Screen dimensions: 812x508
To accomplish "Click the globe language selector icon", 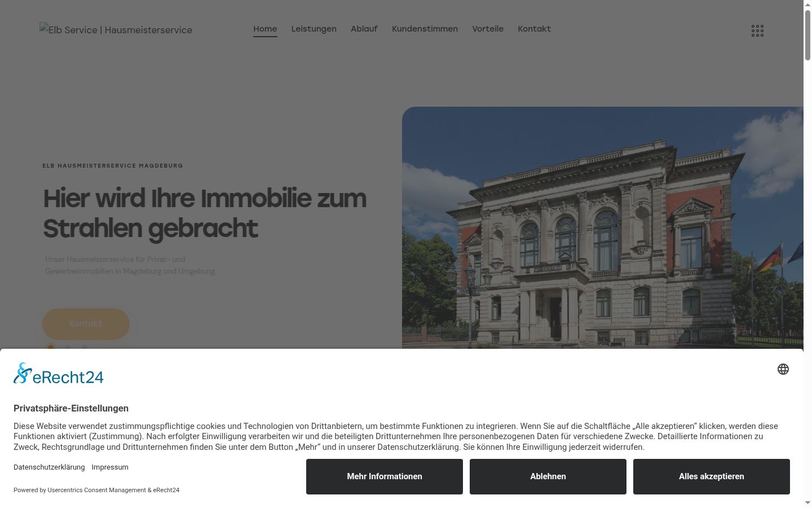I will [783, 369].
